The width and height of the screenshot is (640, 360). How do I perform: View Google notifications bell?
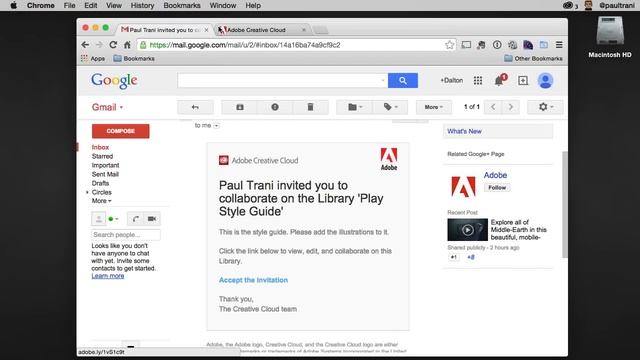coord(499,80)
